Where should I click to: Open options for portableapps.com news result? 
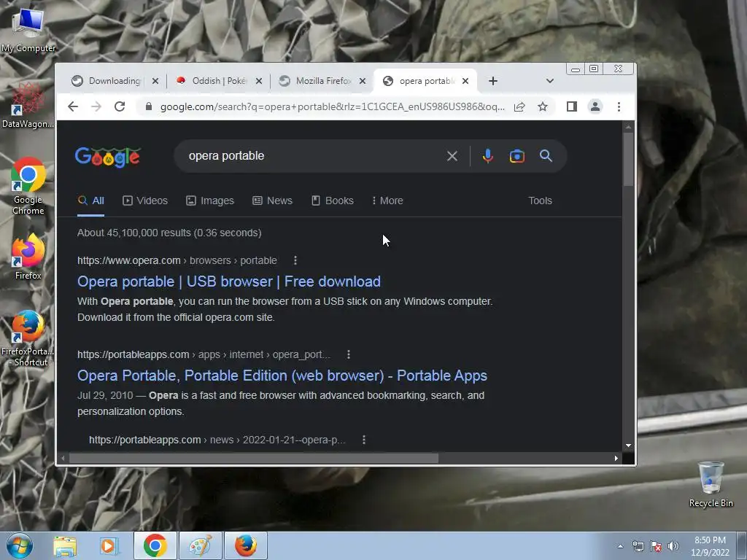tap(364, 440)
